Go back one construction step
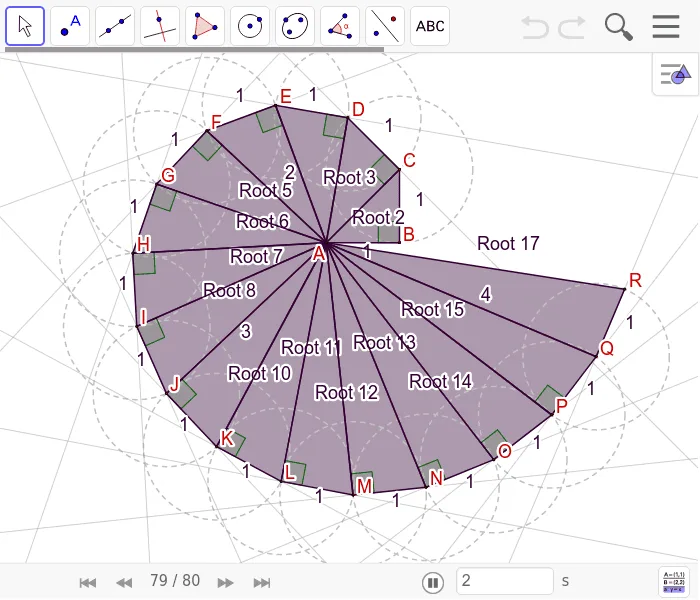 (124, 583)
